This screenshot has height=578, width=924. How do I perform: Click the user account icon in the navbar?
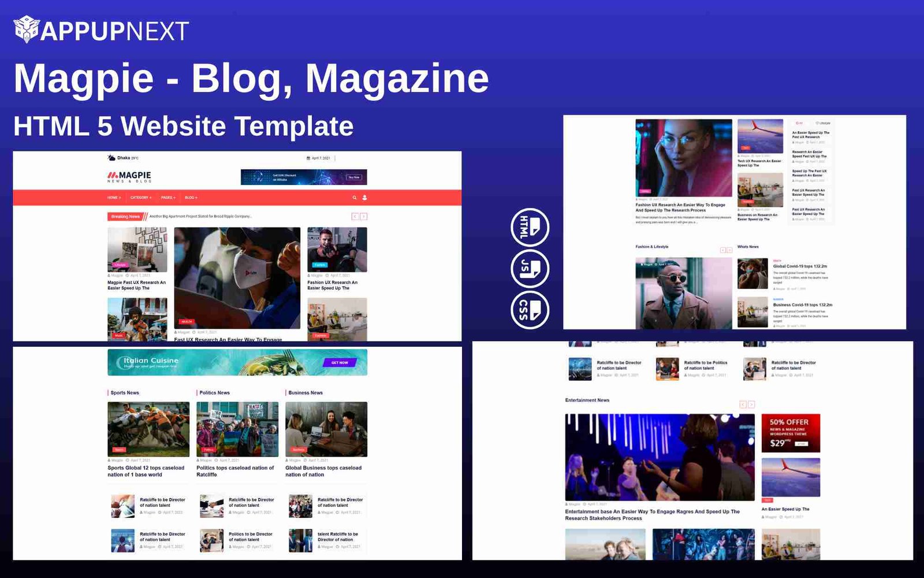coord(364,197)
